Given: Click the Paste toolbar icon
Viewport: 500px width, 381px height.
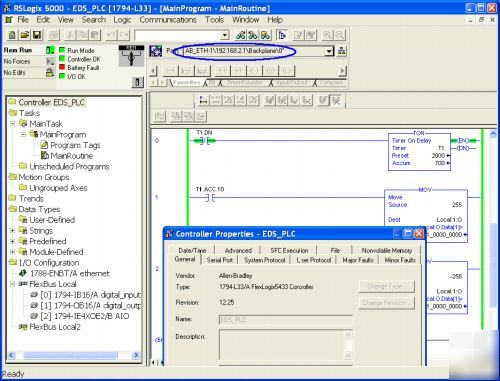Looking at the screenshot, I should (x=95, y=35).
